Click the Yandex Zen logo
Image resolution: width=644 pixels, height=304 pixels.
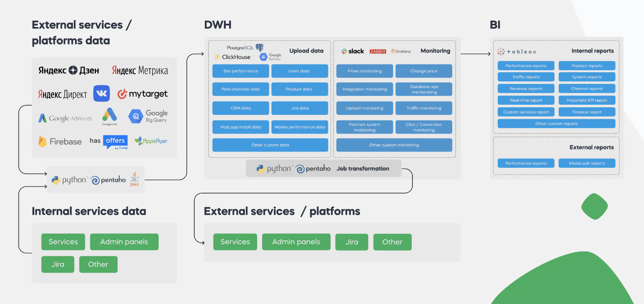68,70
